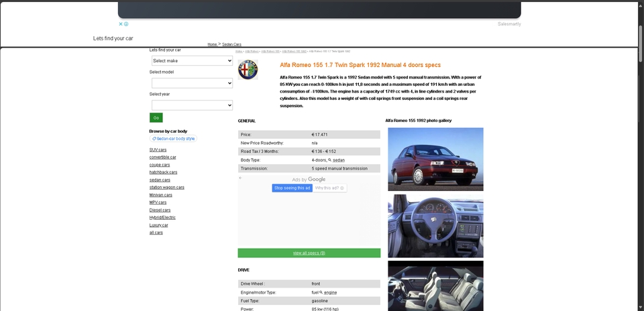Open the Alfa Romeo 155 breadcrumb link
The image size is (644, 311).
click(x=270, y=52)
